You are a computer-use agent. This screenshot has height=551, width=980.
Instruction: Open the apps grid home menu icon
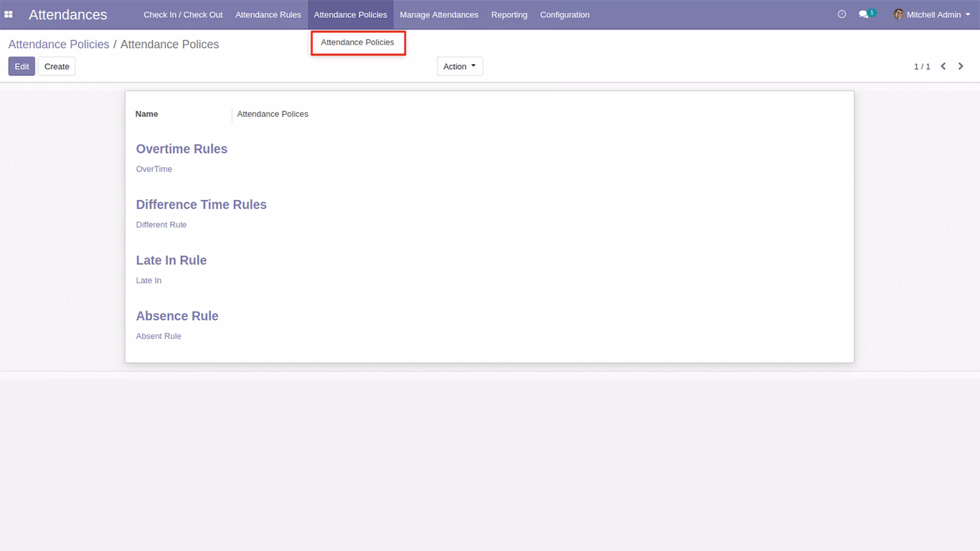click(9, 14)
